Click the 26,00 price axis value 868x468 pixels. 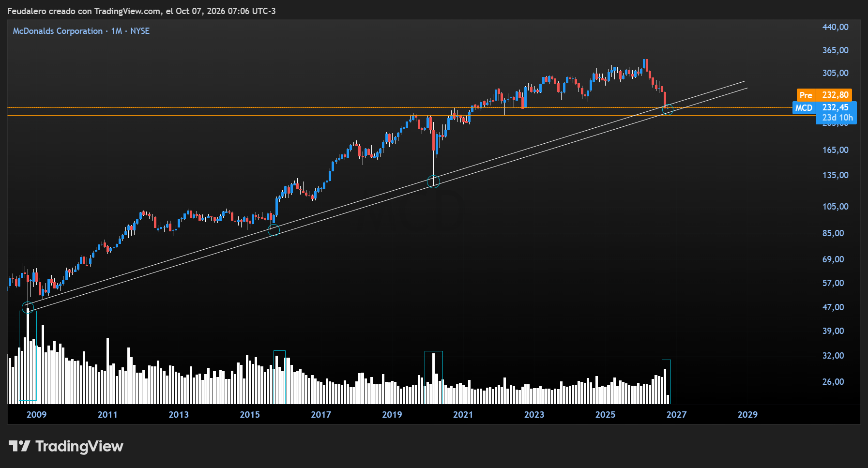833,382
